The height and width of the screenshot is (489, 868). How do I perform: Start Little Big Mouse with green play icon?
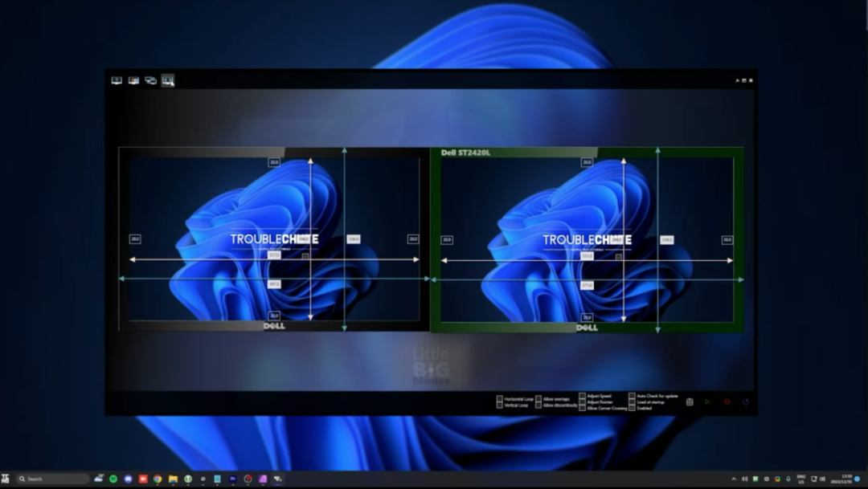[707, 402]
